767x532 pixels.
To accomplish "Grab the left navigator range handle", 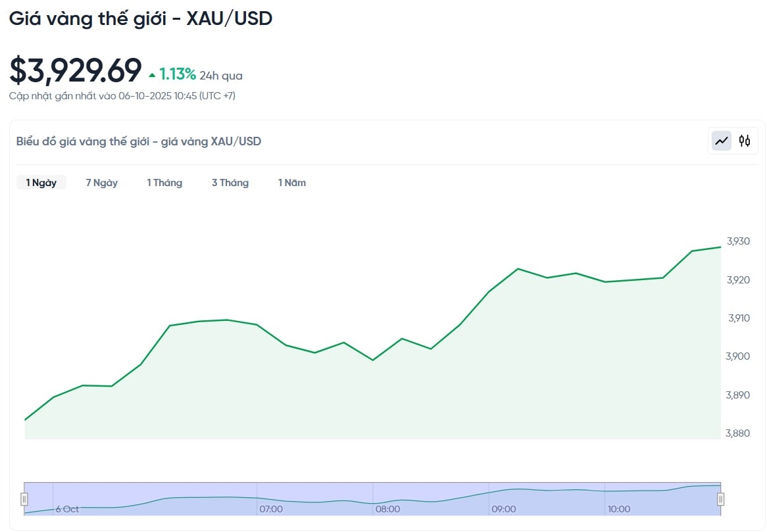I will [x=24, y=499].
